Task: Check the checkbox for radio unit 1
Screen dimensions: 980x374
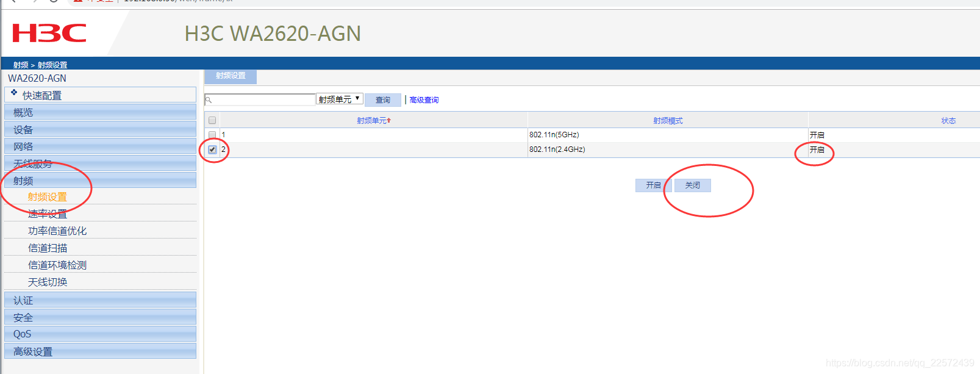Action: [x=212, y=135]
